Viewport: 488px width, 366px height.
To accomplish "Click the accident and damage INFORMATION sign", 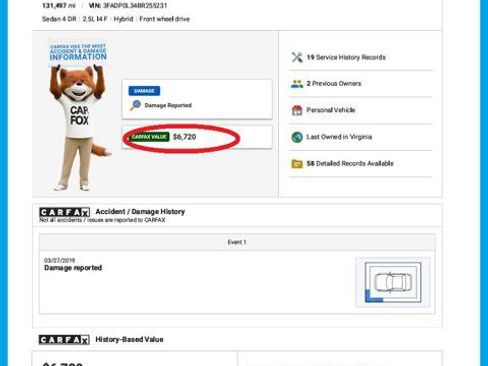I will pos(78,52).
